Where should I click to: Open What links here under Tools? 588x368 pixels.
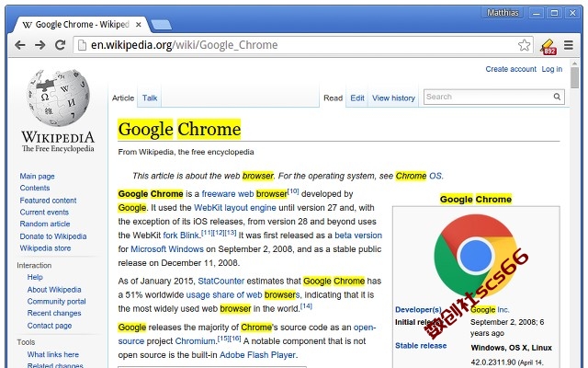(x=53, y=354)
